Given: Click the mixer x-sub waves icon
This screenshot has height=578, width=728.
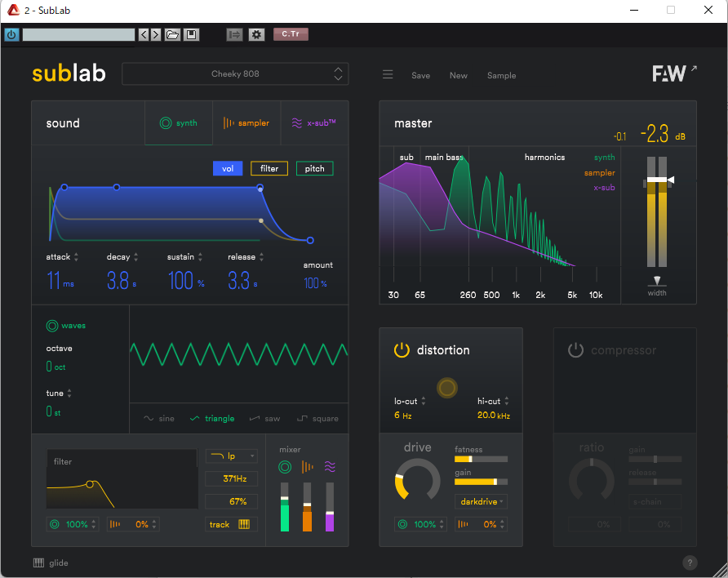Looking at the screenshot, I should pyautogui.click(x=330, y=467).
